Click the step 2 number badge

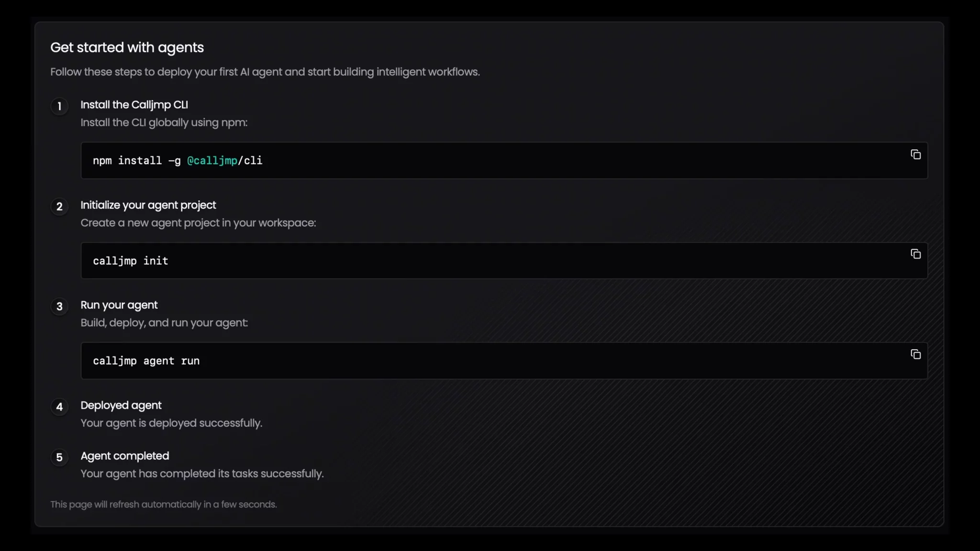pos(59,207)
